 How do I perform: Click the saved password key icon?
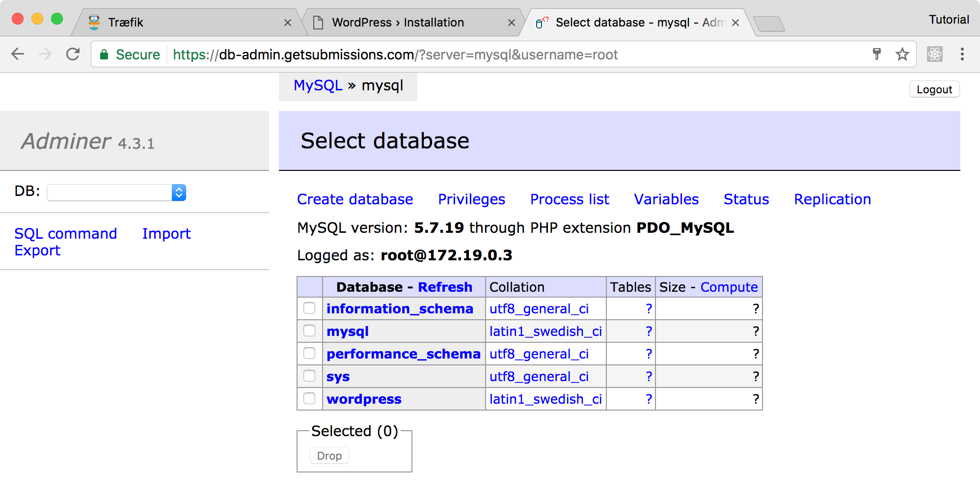click(x=876, y=54)
